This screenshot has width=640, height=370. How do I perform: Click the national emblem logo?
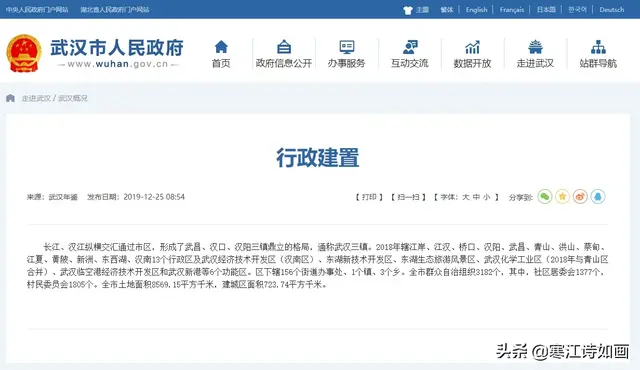point(24,53)
